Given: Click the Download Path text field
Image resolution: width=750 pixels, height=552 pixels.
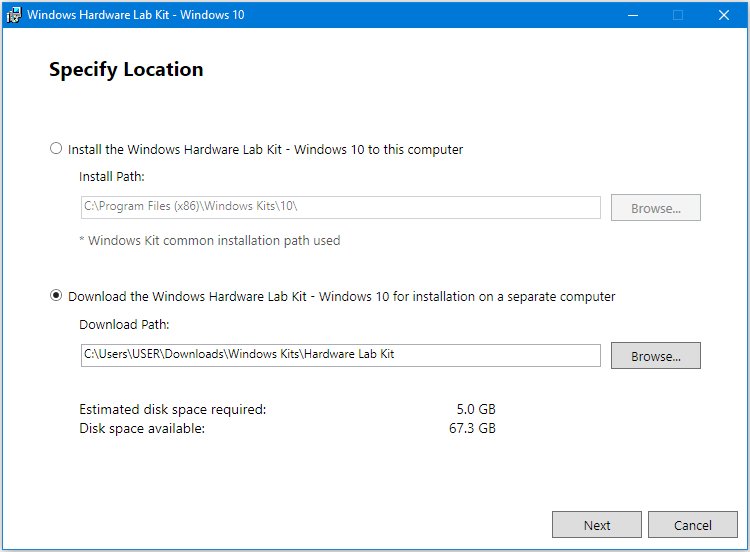Looking at the screenshot, I should click(341, 355).
